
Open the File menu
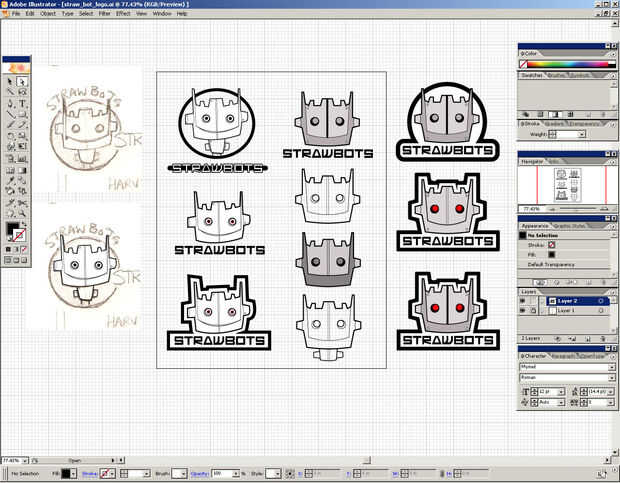[16, 13]
